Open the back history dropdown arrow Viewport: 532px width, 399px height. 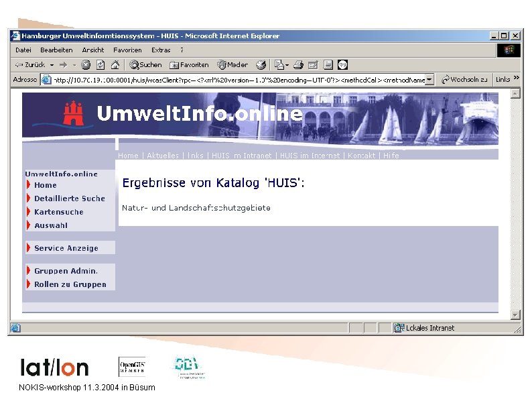pos(52,65)
